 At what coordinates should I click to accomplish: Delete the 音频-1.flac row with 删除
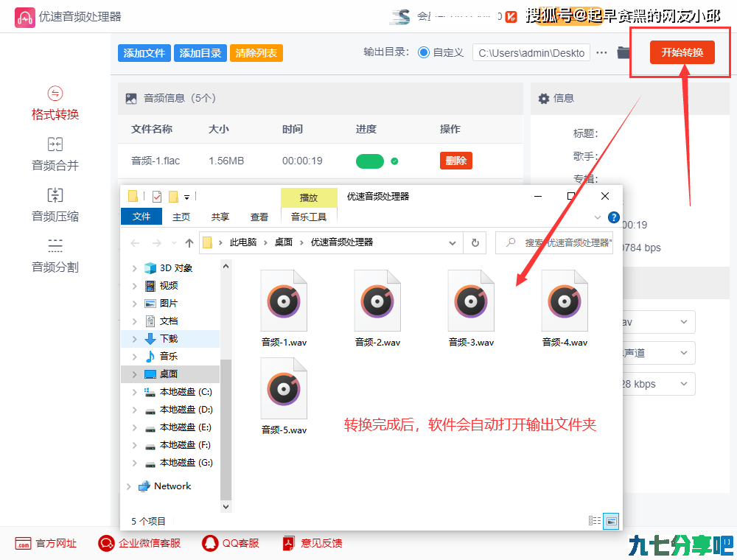coord(456,161)
